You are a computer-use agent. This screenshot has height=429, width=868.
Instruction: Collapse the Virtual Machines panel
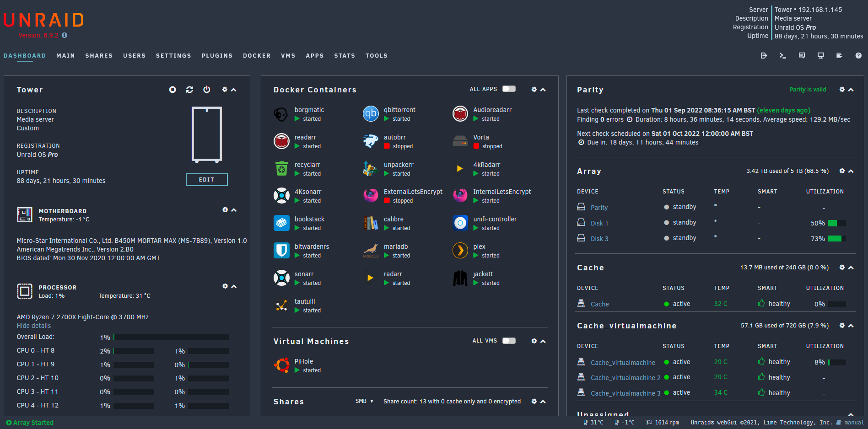point(543,341)
